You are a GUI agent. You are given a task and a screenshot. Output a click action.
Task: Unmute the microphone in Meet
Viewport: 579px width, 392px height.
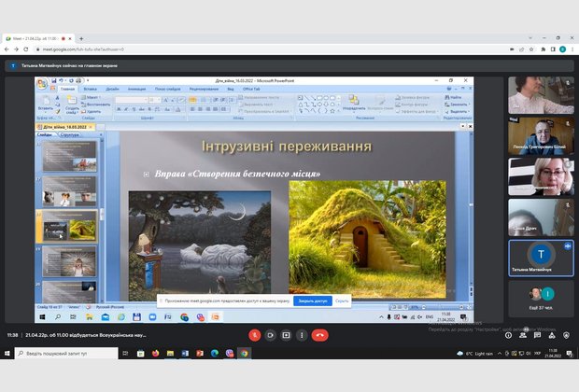[253, 335]
